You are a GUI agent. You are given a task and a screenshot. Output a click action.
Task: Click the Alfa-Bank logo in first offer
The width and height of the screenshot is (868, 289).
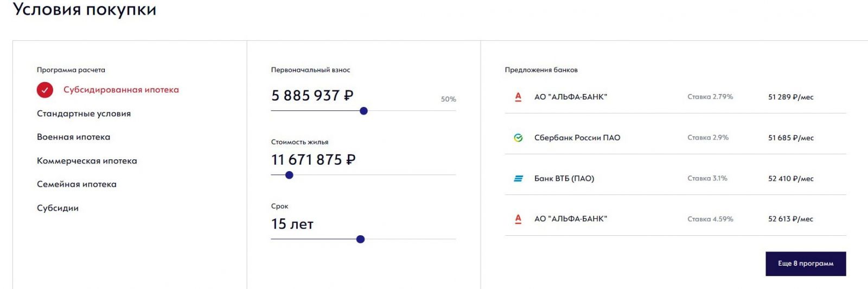pos(518,97)
